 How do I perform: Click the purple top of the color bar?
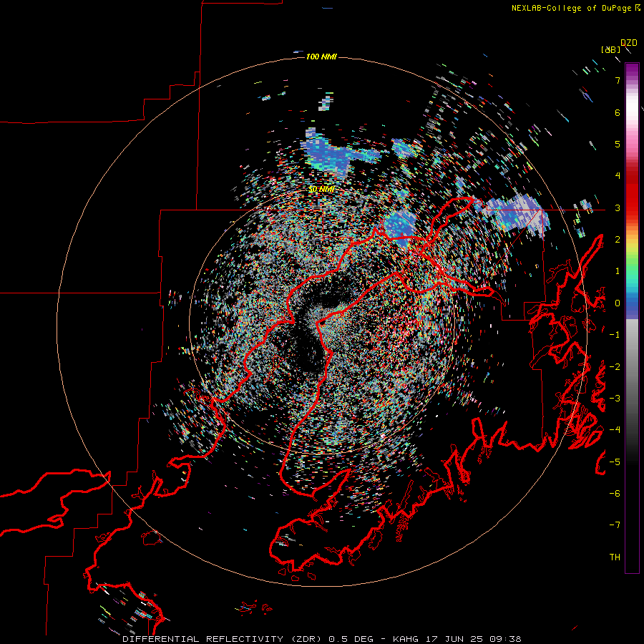point(632,70)
